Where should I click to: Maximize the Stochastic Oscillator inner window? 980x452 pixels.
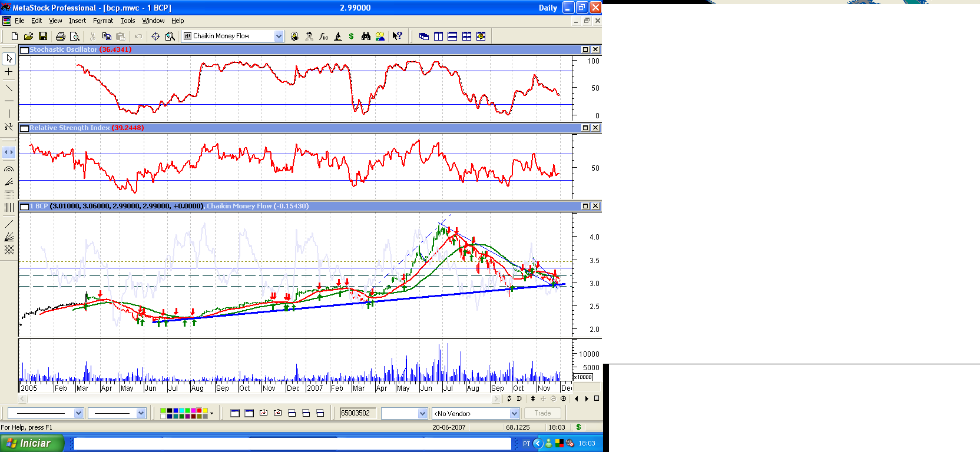pyautogui.click(x=585, y=49)
